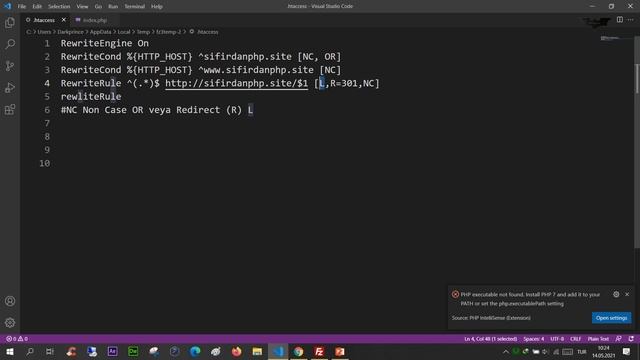Expand the Local breadcrumb
640x360 pixels.
click(x=124, y=32)
